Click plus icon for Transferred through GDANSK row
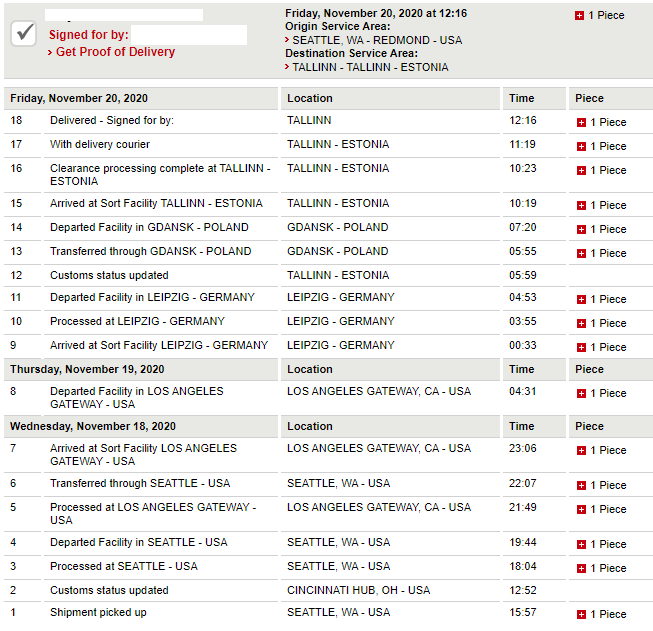 pyautogui.click(x=581, y=253)
